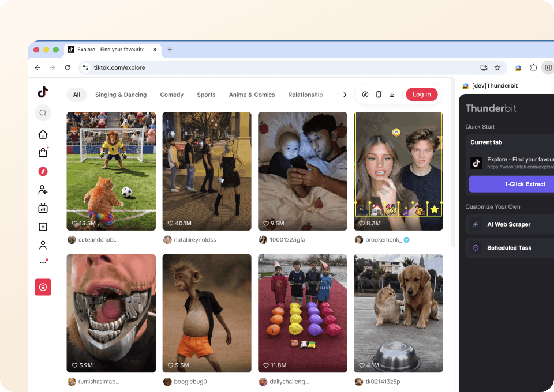The image size is (554, 392).
Task: Open the browser extensions puzzle icon
Action: click(534, 67)
